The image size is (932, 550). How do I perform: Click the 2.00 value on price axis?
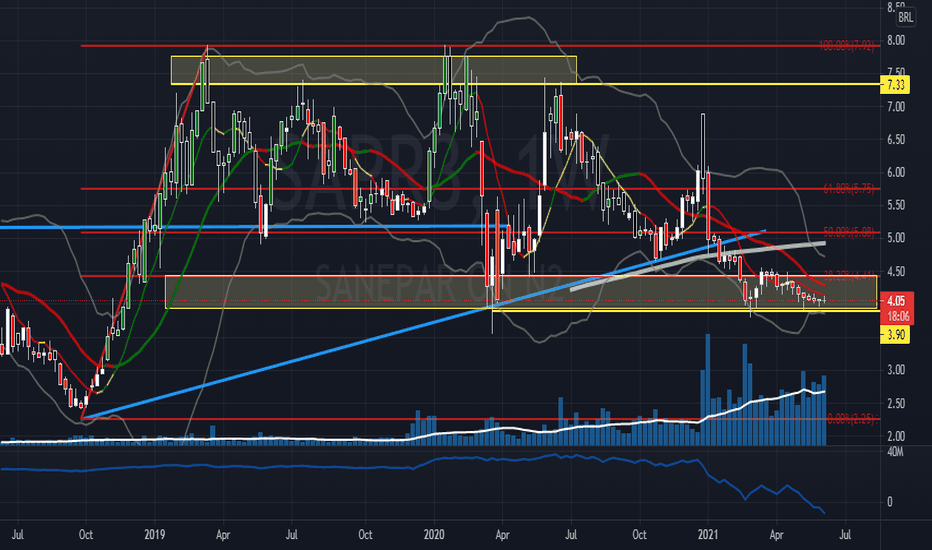pos(896,436)
